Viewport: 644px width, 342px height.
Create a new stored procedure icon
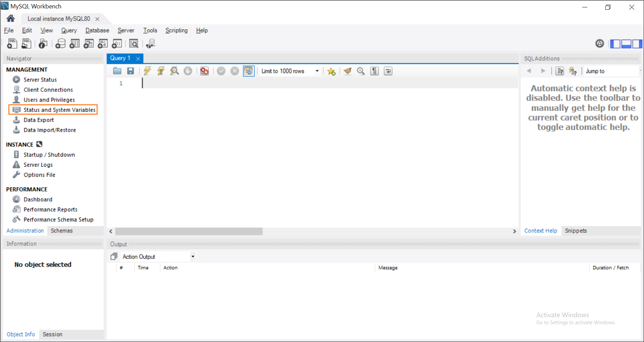point(103,44)
